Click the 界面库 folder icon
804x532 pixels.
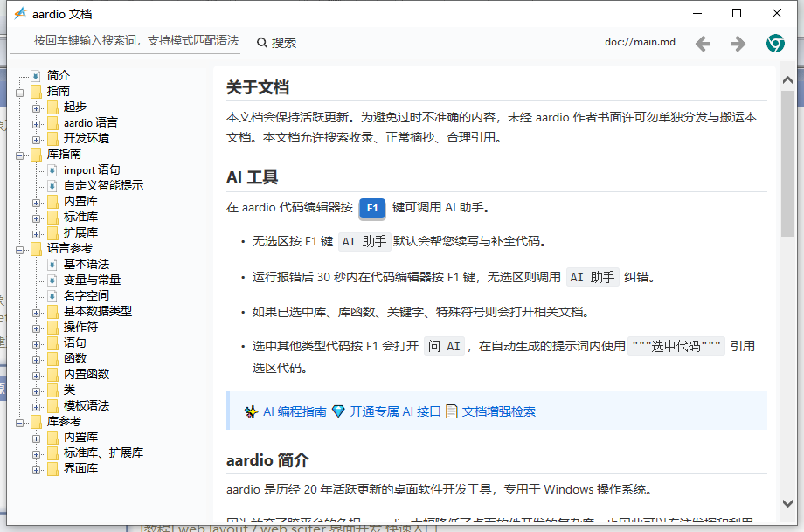click(52, 469)
